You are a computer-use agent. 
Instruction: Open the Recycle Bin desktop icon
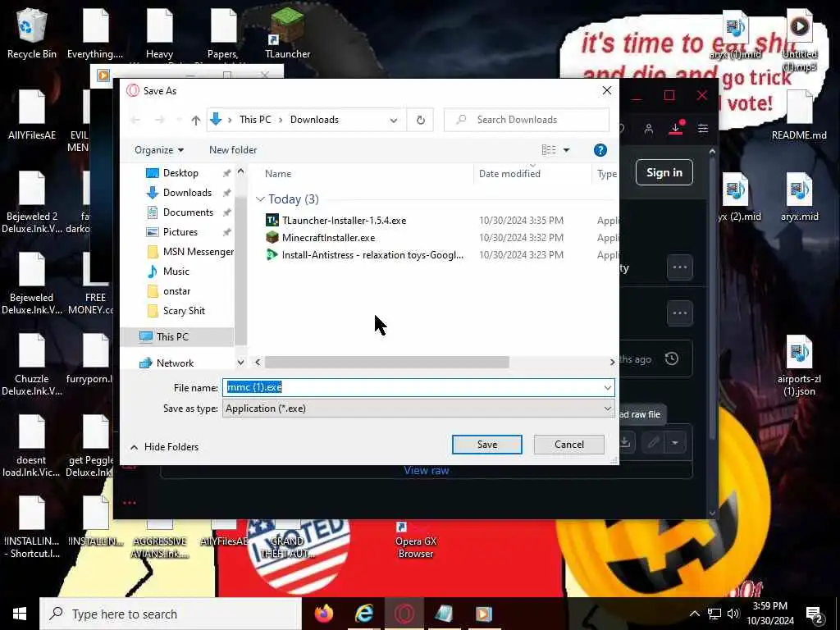click(32, 34)
